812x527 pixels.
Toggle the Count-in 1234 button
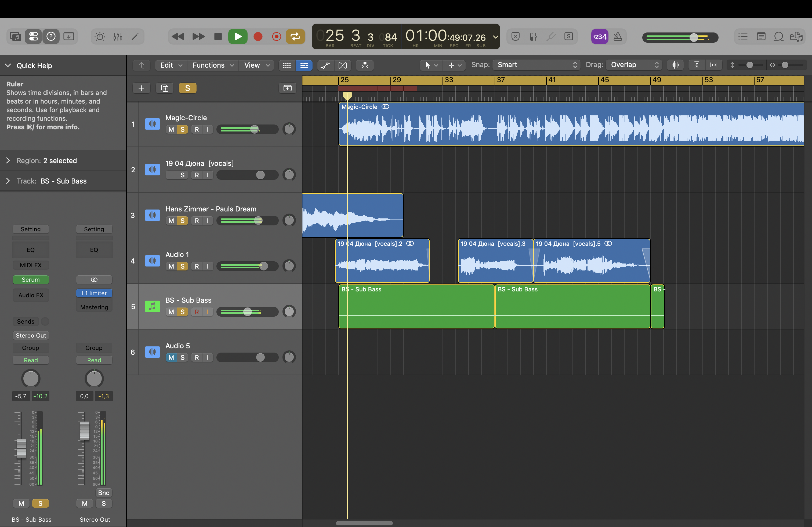pos(599,36)
